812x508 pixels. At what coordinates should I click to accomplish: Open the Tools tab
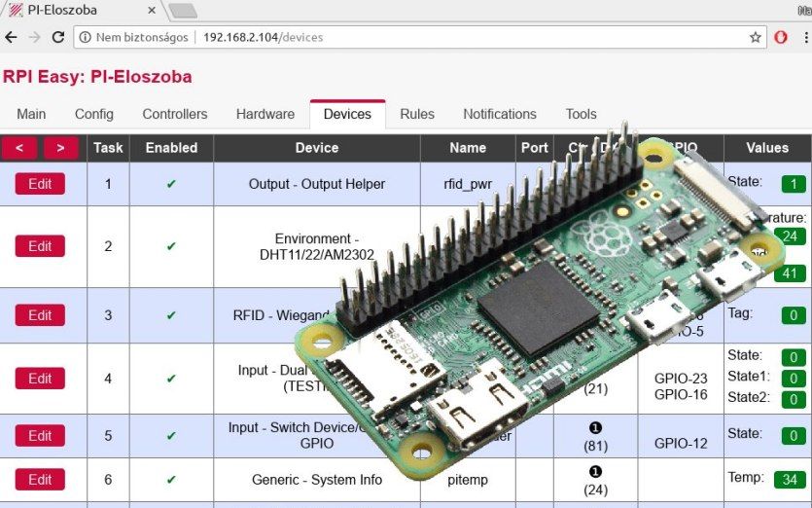pos(581,114)
